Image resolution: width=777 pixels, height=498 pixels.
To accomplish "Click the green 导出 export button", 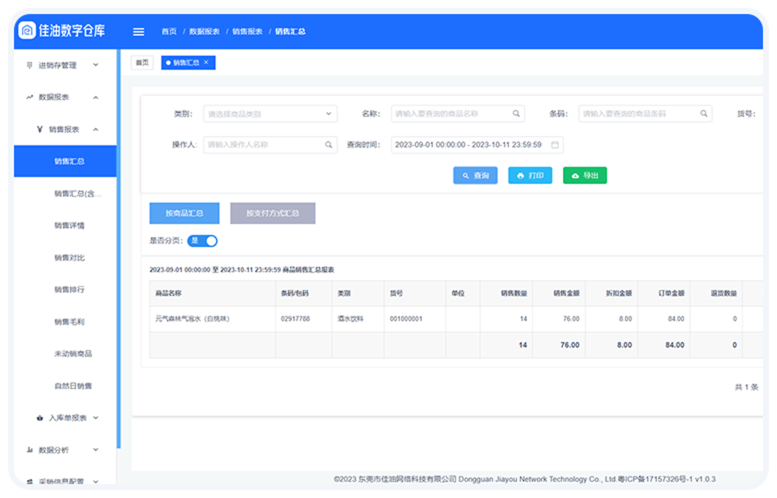I will pos(585,175).
